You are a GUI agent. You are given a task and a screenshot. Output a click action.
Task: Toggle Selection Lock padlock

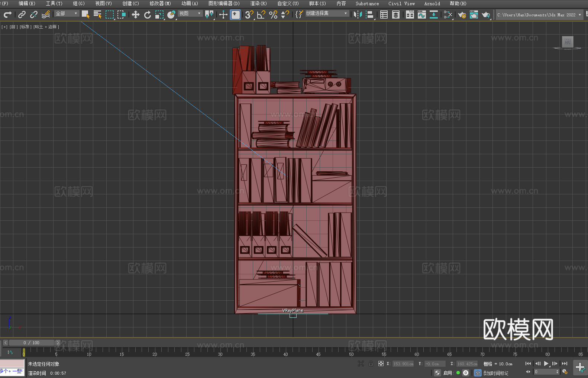tap(371, 364)
